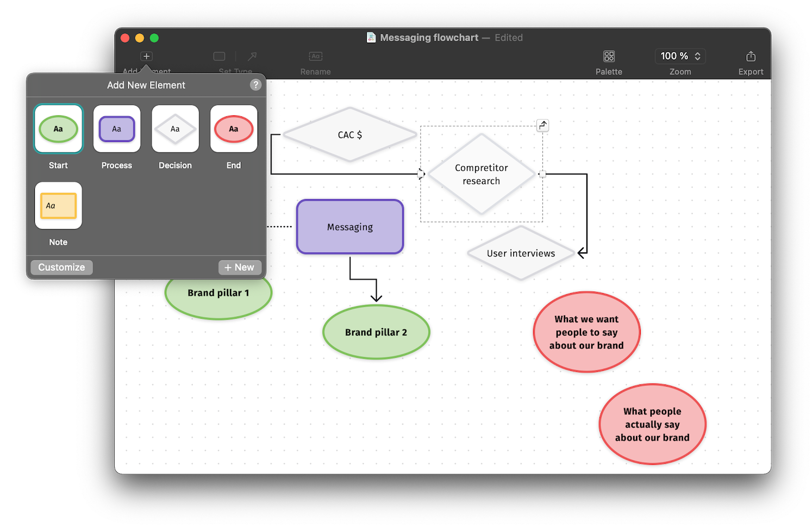812x528 pixels.
Task: Select the Decision shape icon
Action: coord(175,129)
